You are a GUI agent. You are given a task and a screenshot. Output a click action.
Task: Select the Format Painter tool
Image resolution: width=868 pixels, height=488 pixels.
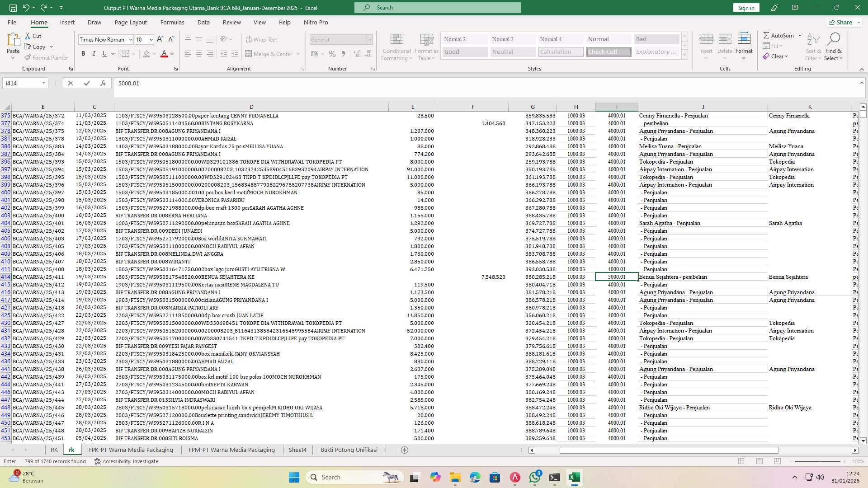[47, 57]
